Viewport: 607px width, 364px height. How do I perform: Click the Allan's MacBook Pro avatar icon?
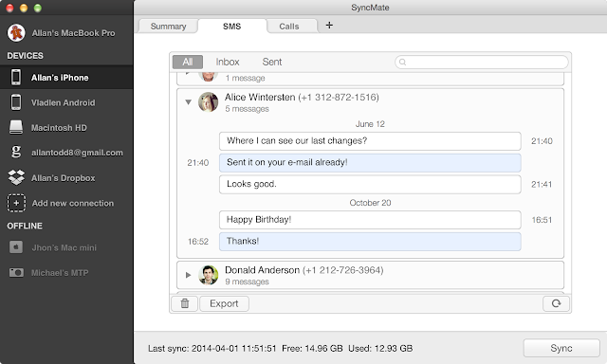(16, 33)
